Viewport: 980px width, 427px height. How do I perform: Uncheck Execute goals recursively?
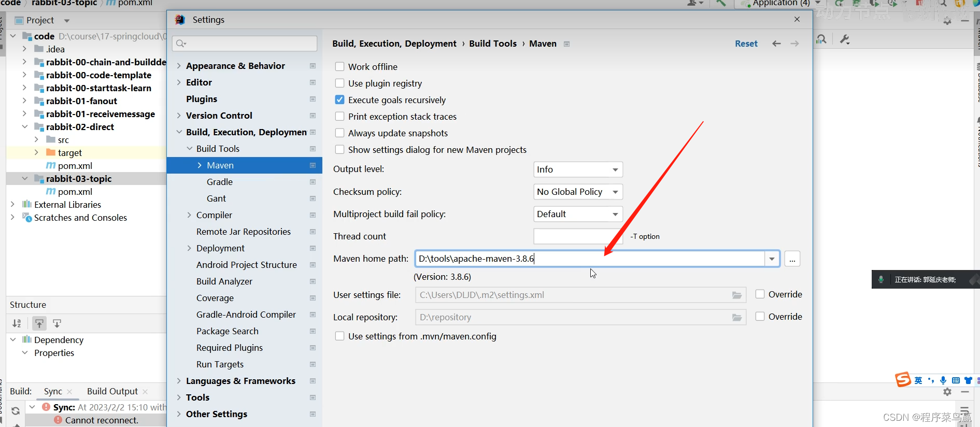[x=339, y=99]
